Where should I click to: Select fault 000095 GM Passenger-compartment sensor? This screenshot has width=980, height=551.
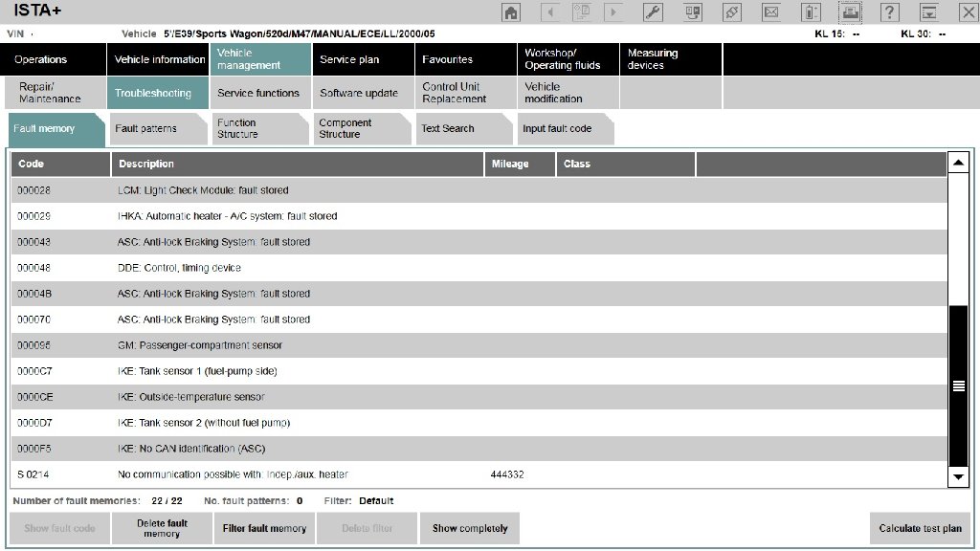tap(479, 344)
